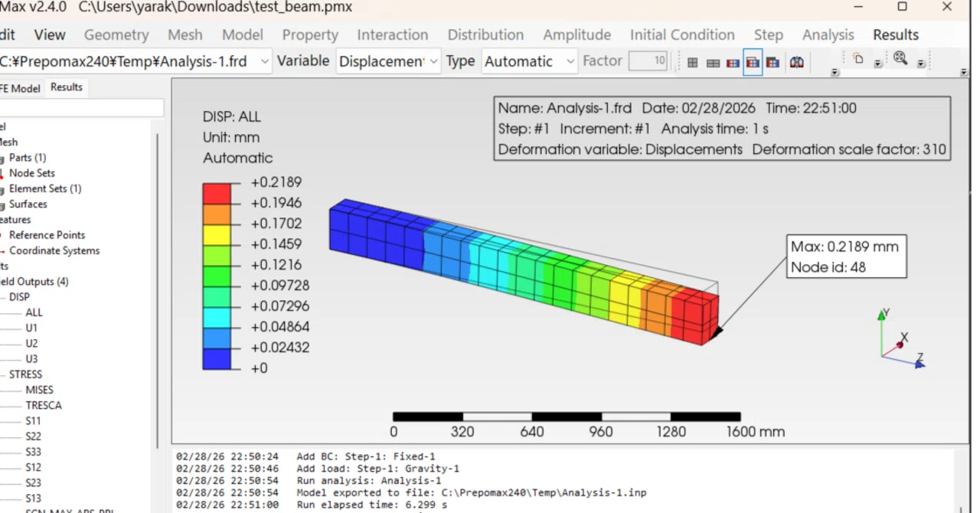Open overflow arrow after the mirrored symmetry icon

point(835,72)
